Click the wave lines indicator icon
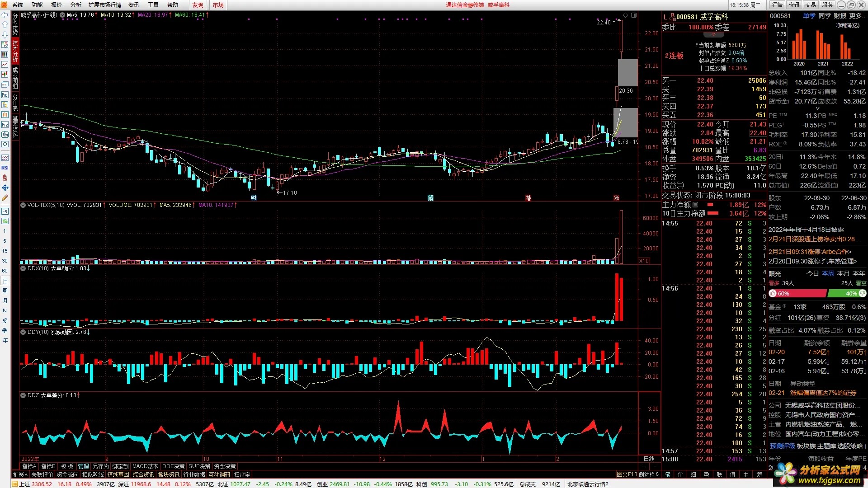 tap(5, 158)
